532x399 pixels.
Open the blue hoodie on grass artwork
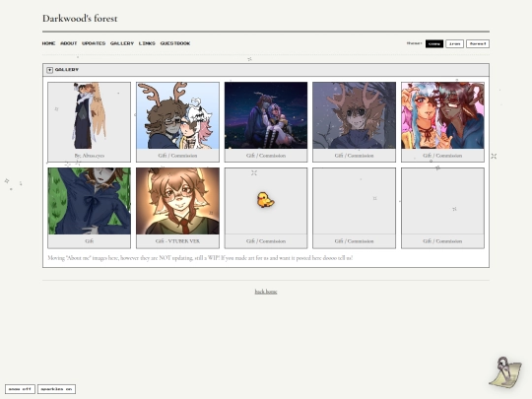click(90, 201)
